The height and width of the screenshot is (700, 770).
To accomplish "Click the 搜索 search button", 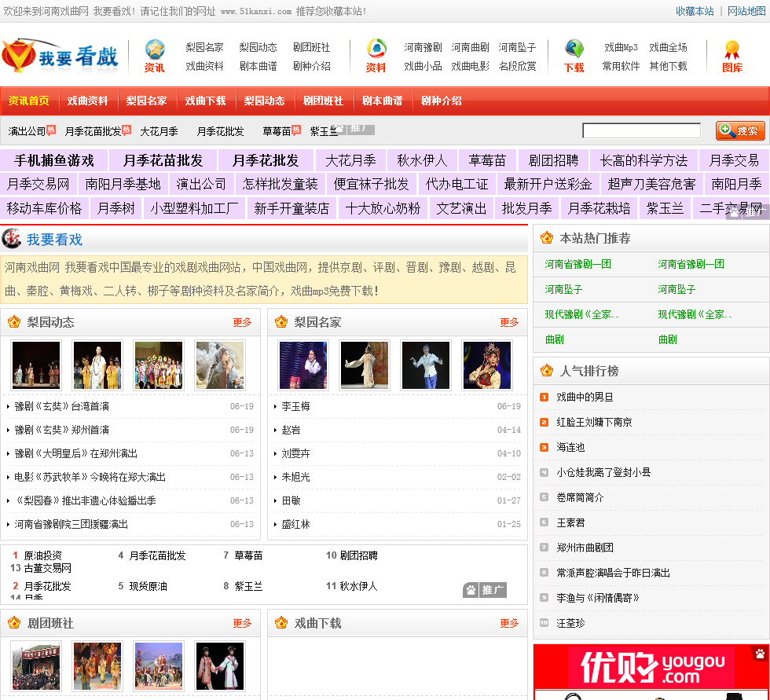I will 740,131.
